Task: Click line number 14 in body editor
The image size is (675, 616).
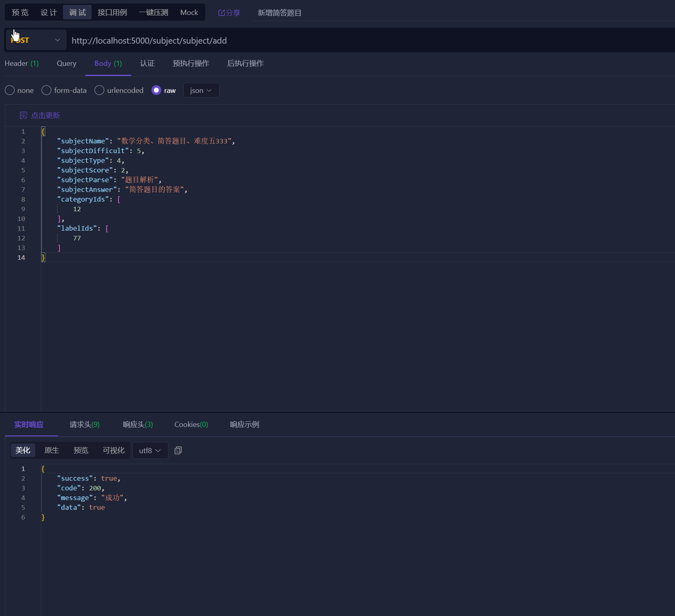Action: tap(21, 257)
